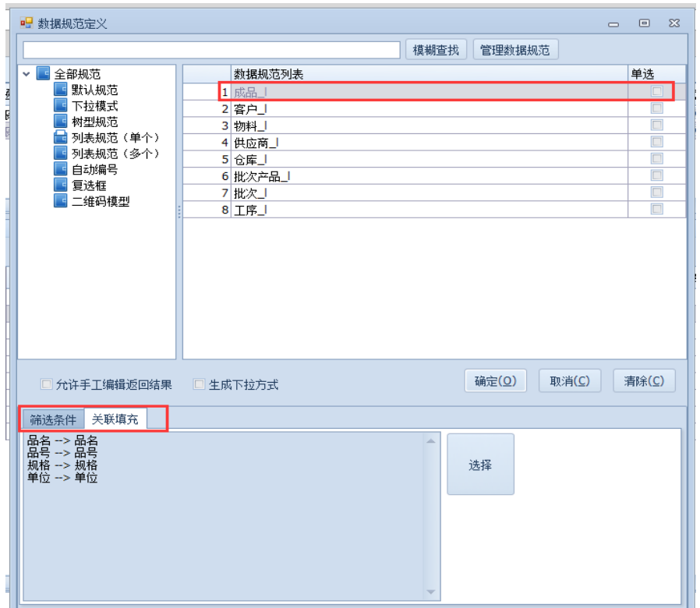Click the 模糊查找 button
Screen dimensions: 700x608
tap(436, 50)
